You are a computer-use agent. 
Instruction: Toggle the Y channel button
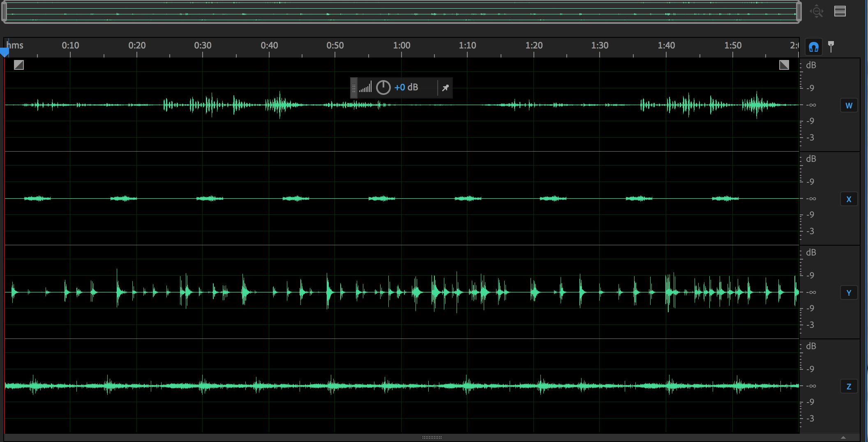(849, 293)
